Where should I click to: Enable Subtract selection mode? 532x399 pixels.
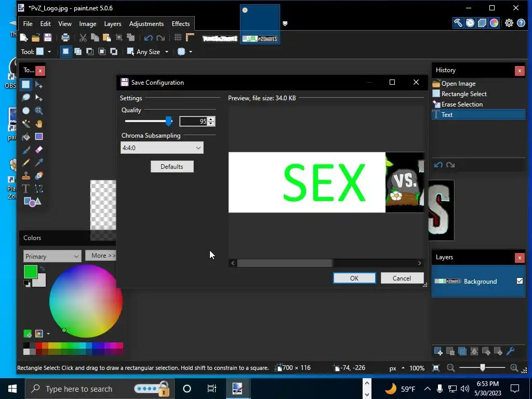coord(90,51)
